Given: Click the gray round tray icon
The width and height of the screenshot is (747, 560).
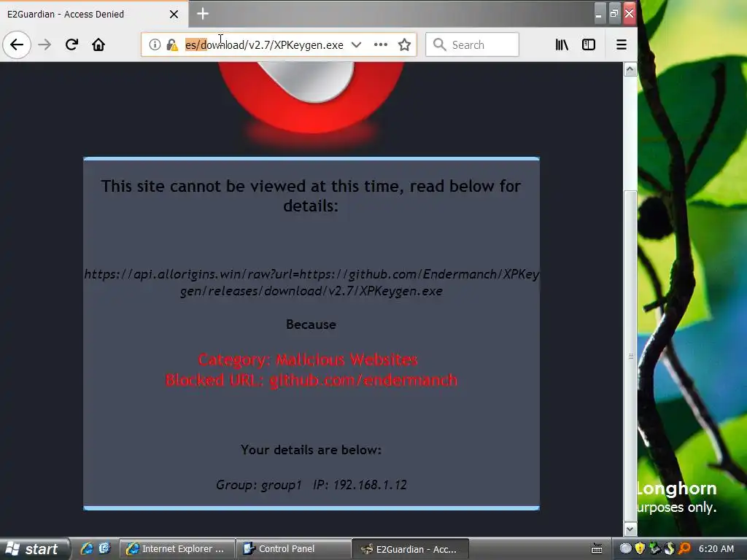Looking at the screenshot, I should pos(625,548).
